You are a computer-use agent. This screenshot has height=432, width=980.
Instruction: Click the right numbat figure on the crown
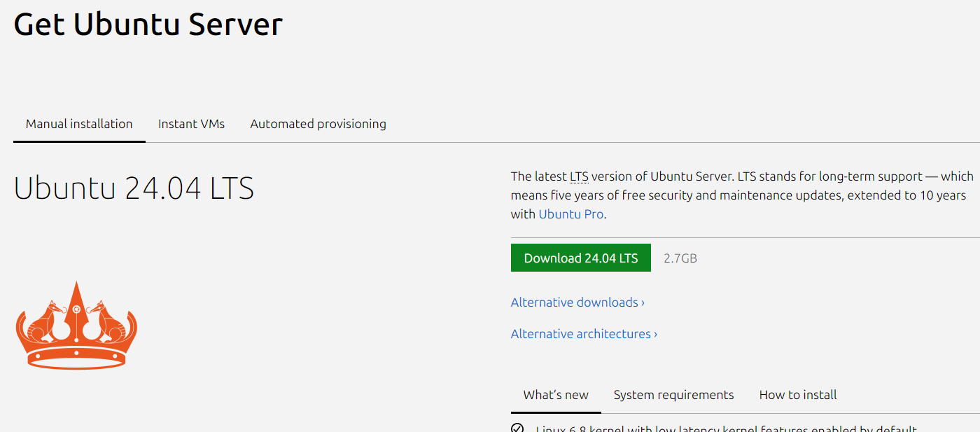tap(106, 321)
